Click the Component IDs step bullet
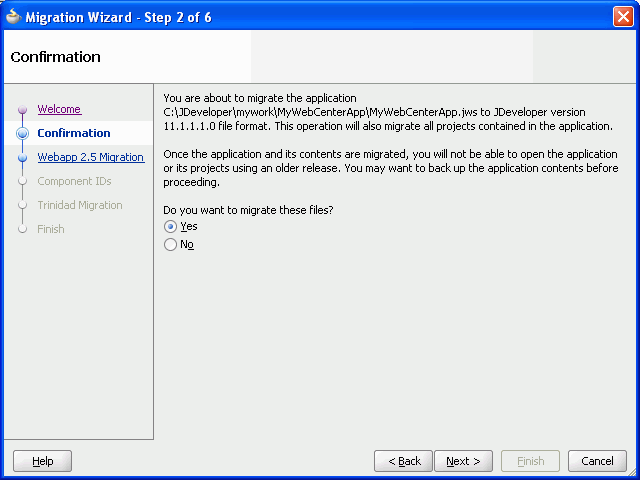Image resolution: width=640 pixels, height=480 pixels. tap(22, 181)
